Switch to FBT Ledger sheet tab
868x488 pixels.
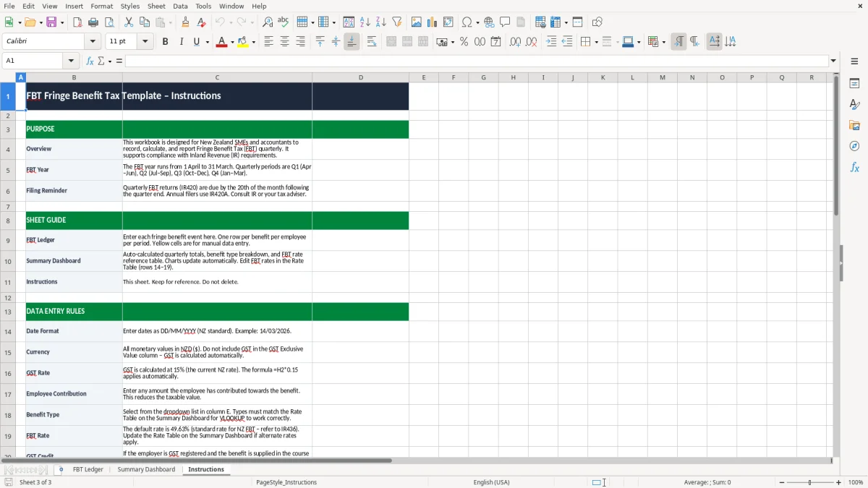click(x=88, y=469)
